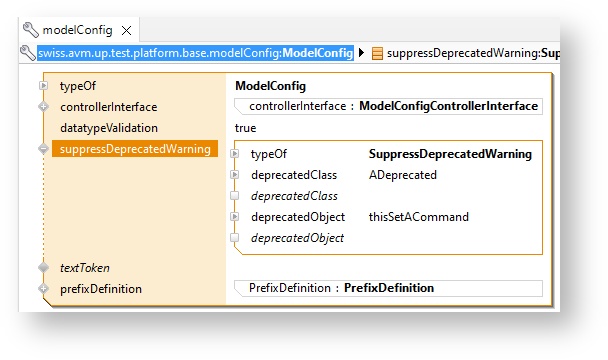Screen dimensions: 608x360
Task: Select the modelConfig editor tab
Action: point(78,30)
